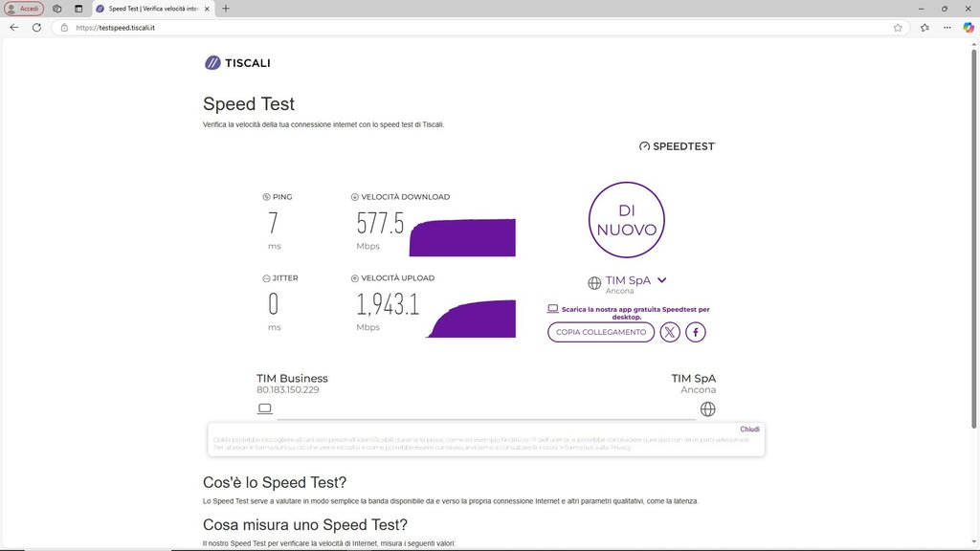Viewport: 980px width, 551px height.
Task: Share the result on Facebook
Action: [696, 332]
